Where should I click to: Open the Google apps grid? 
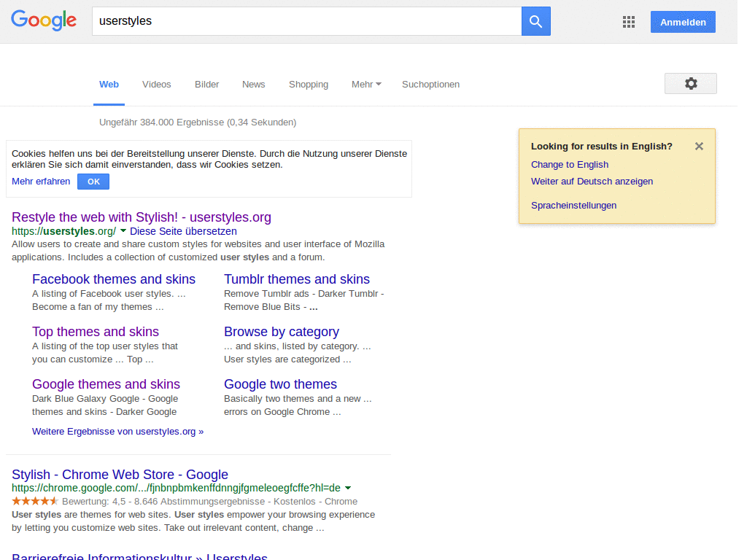pos(629,22)
